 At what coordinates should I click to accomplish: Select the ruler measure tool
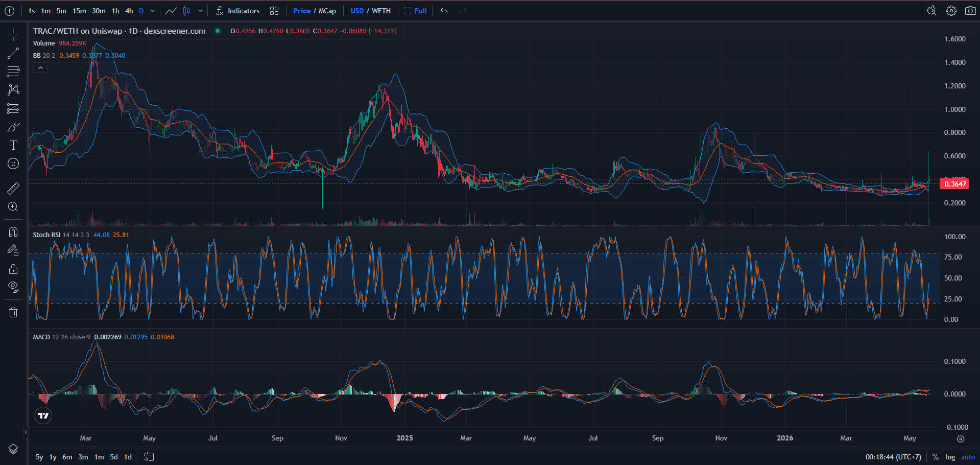(13, 188)
